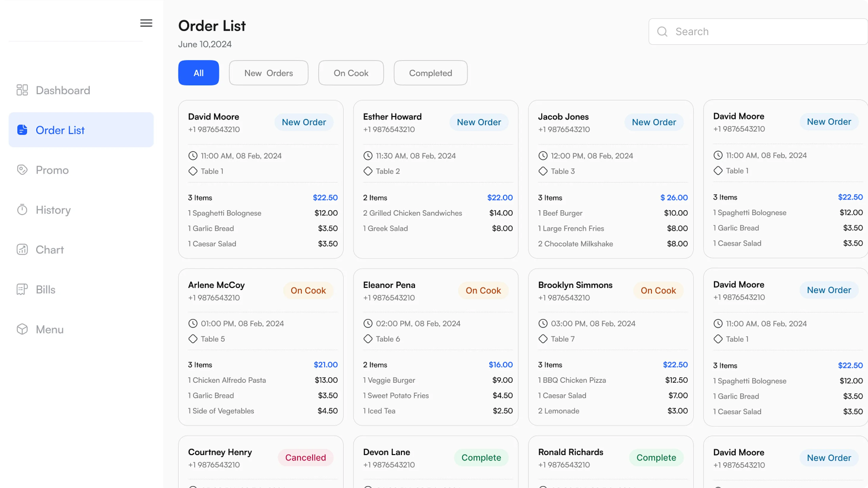Select the All filter tab
The image size is (868, 488).
pyautogui.click(x=199, y=73)
